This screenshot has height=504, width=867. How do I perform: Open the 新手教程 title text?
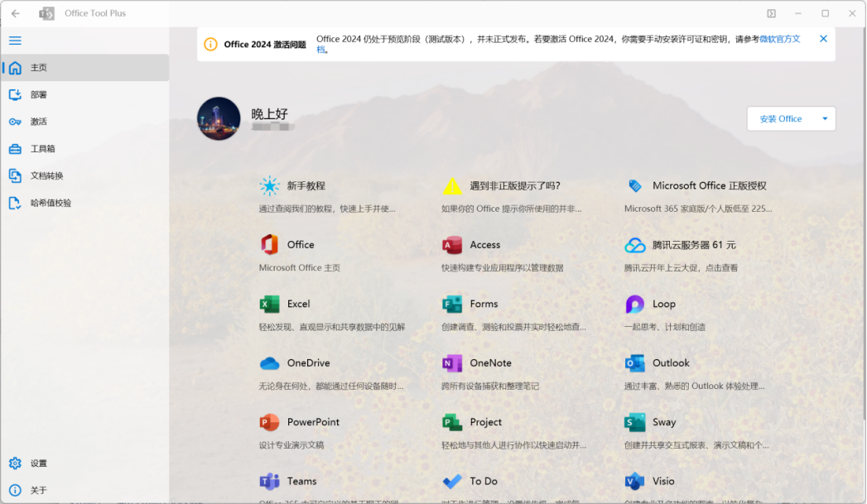click(x=306, y=186)
